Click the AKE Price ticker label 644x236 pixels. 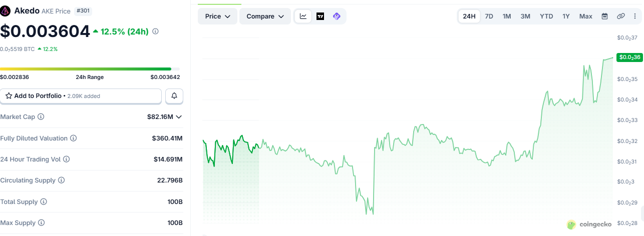tap(57, 11)
